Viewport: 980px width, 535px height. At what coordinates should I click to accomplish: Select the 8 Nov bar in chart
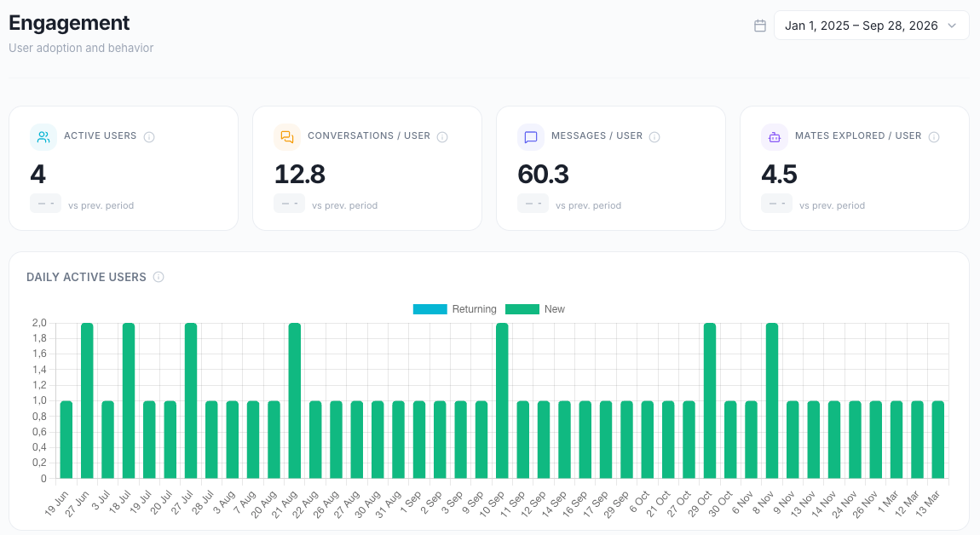coord(772,400)
